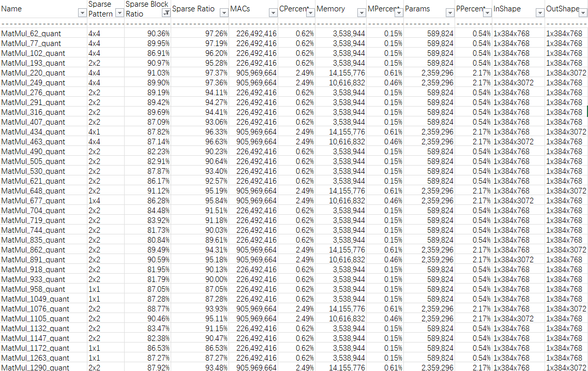Open the CPercent filter dropdown
Viewport: 588px width, 371px height.
point(310,13)
